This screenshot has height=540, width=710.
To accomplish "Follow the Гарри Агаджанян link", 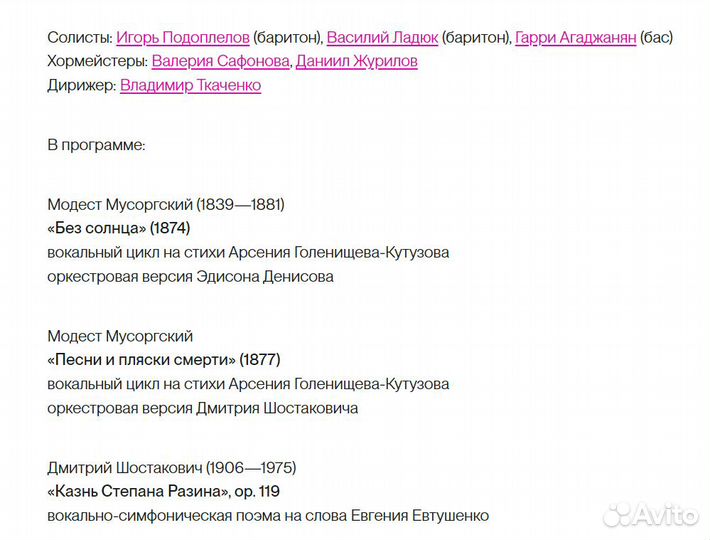I will [574, 38].
